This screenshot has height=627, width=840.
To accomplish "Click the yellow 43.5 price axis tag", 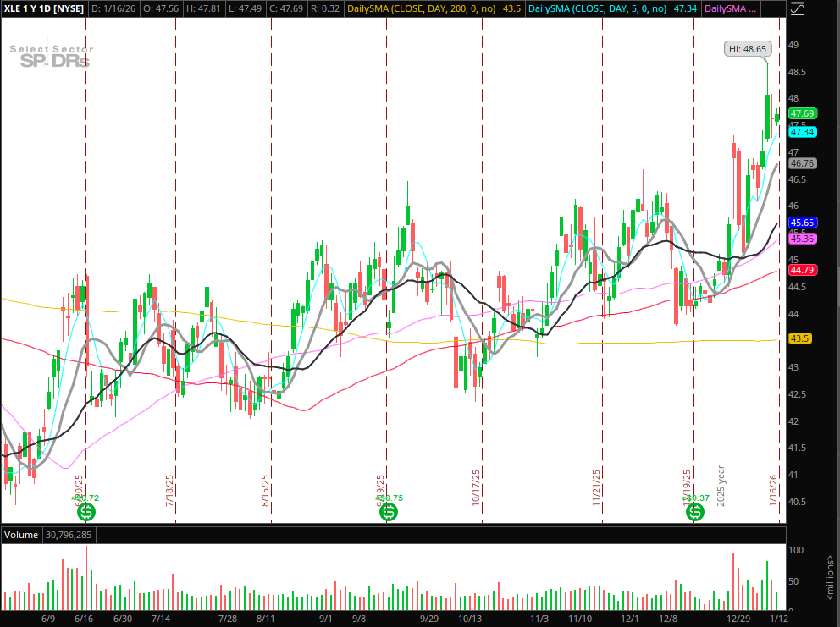I will [799, 338].
